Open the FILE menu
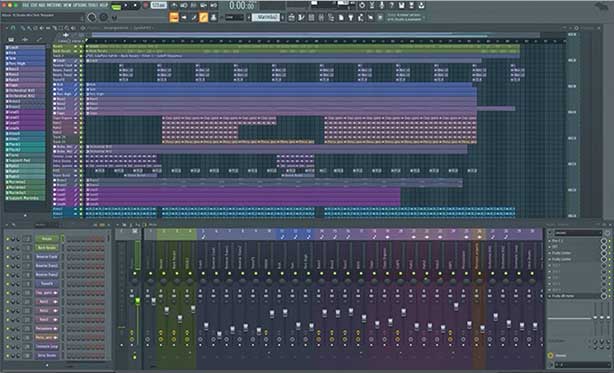Screen dimensions: 614x373 pyautogui.click(x=25, y=5)
